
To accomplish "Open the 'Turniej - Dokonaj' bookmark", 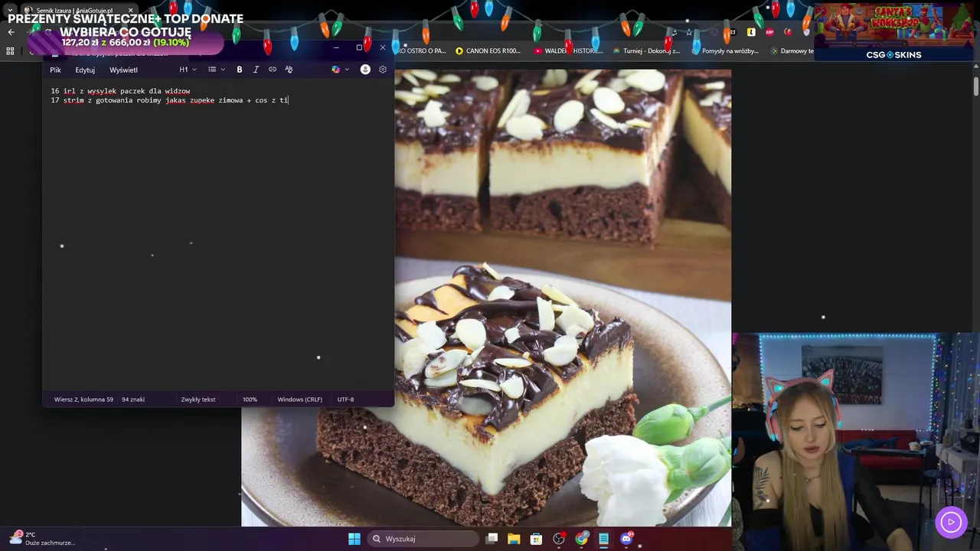I will 647,51.
